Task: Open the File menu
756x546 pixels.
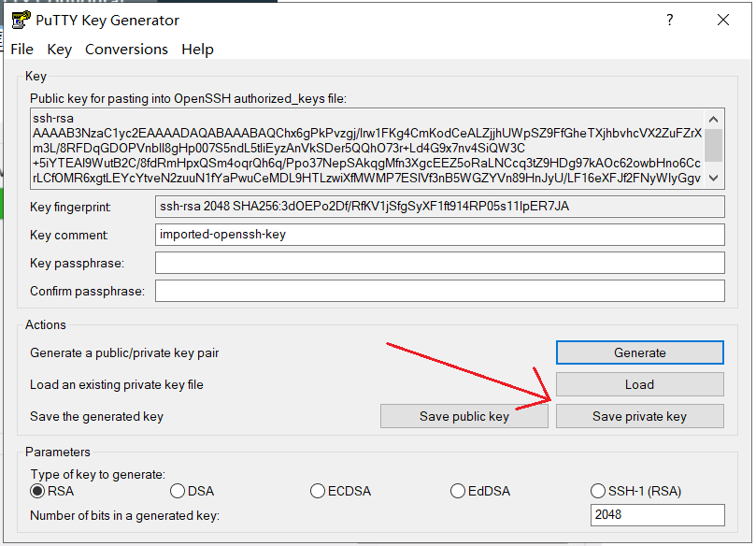Action: point(21,50)
